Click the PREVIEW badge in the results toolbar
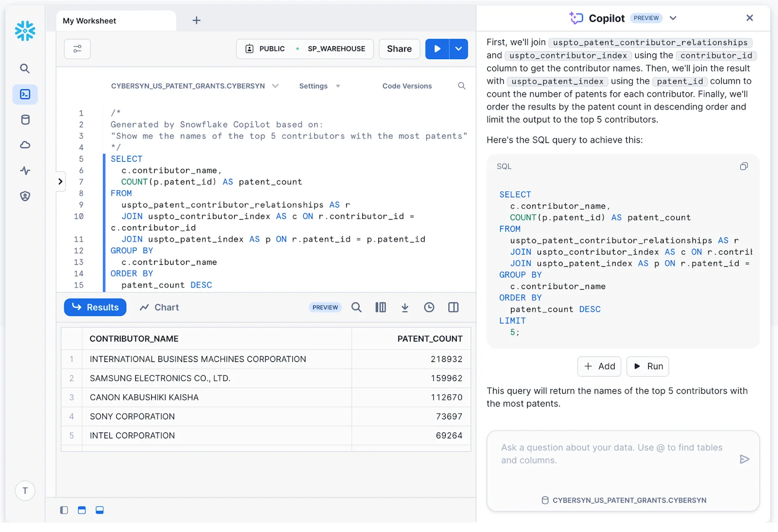 [x=325, y=308]
